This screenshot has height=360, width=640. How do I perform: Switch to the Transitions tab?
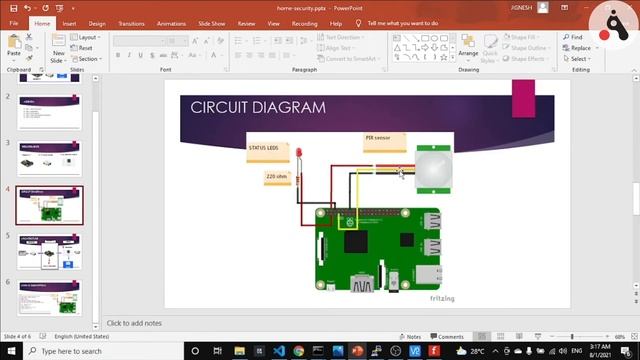point(131,24)
